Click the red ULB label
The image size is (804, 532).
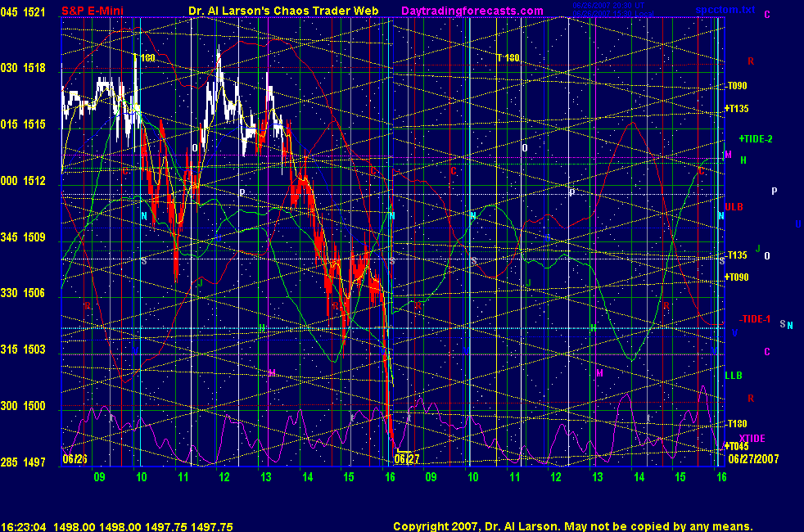tap(734, 206)
